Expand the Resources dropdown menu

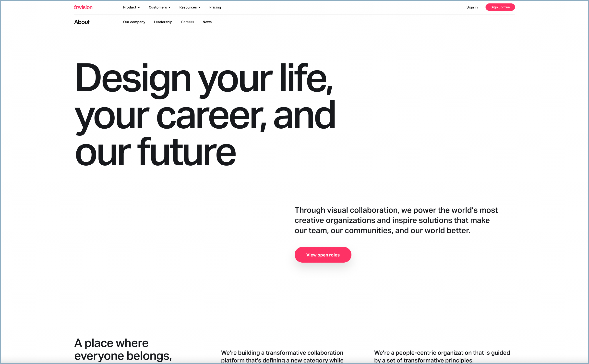pyautogui.click(x=189, y=7)
